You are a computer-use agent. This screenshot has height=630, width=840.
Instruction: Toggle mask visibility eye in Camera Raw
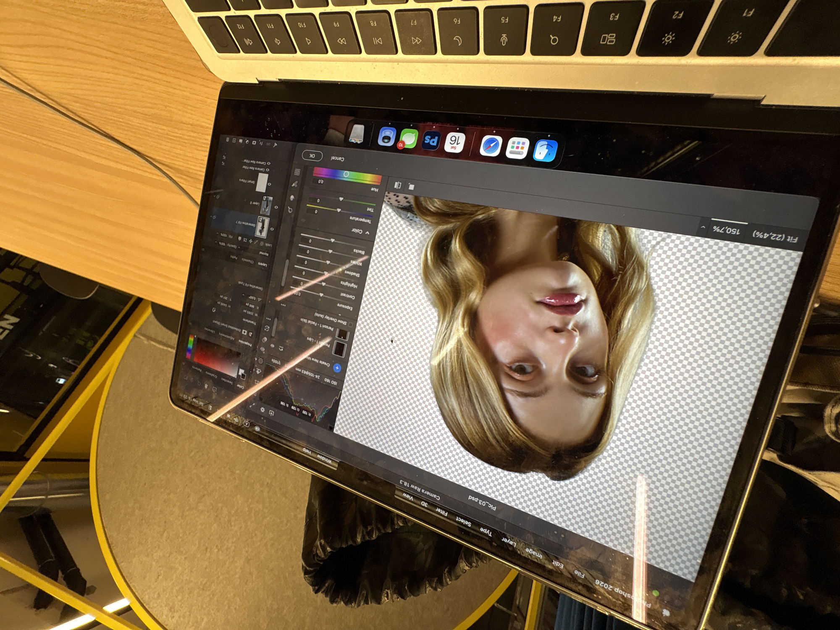point(273,346)
